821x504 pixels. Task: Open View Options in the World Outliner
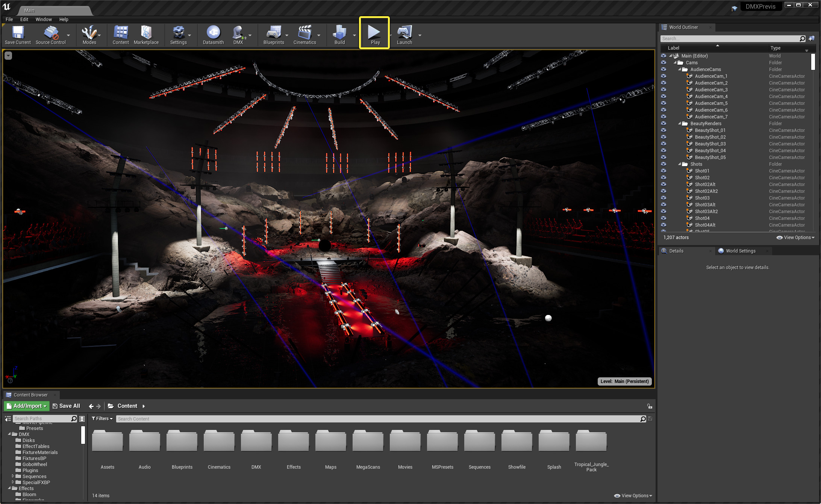click(x=795, y=237)
